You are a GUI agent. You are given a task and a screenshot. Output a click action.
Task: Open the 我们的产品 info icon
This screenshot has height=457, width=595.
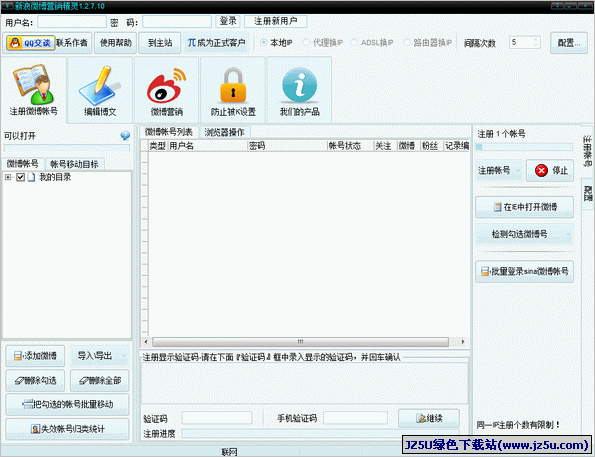click(x=299, y=85)
